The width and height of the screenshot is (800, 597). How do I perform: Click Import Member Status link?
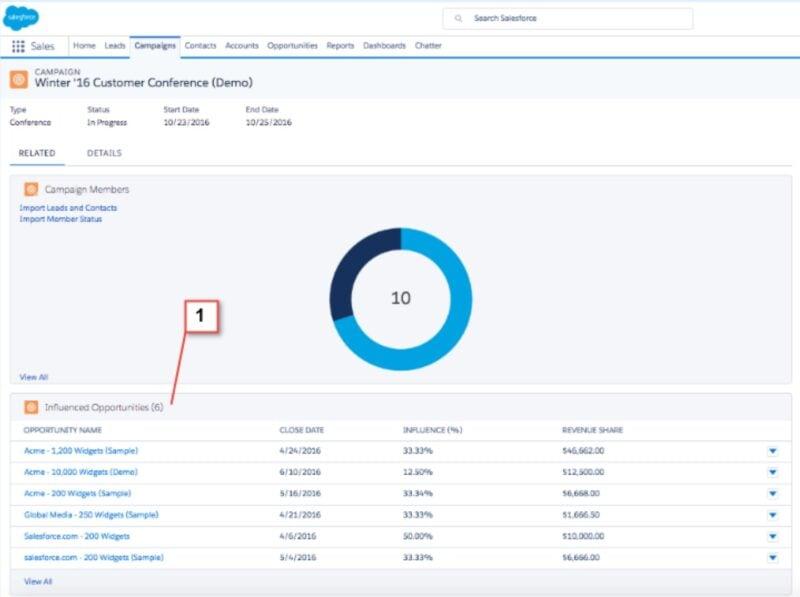(61, 219)
